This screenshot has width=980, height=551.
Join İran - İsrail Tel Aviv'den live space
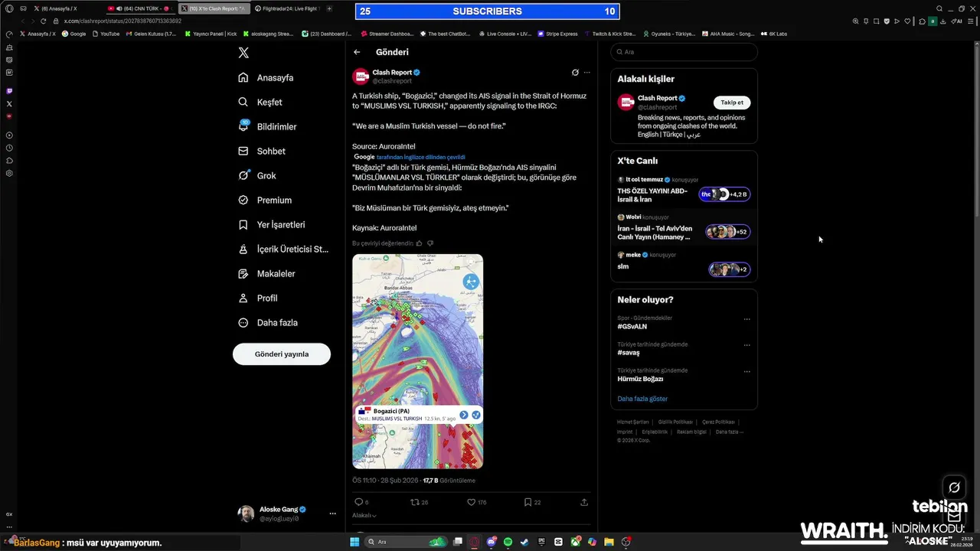coord(684,228)
